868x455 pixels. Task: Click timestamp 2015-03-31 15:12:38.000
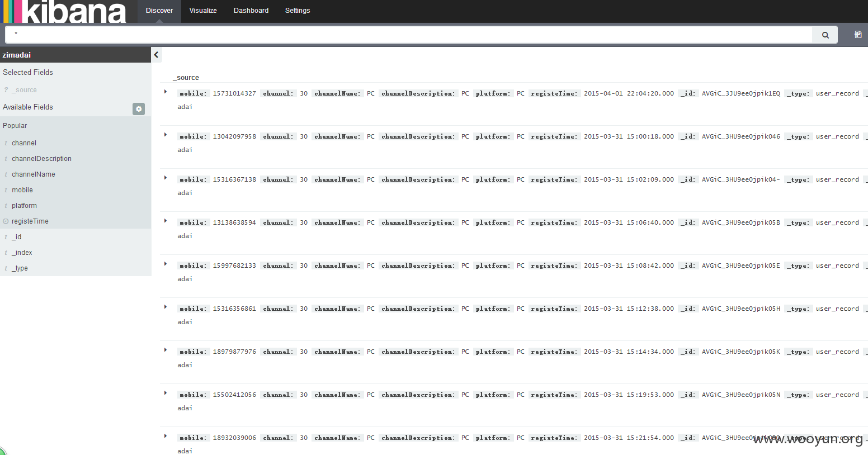pyautogui.click(x=629, y=309)
